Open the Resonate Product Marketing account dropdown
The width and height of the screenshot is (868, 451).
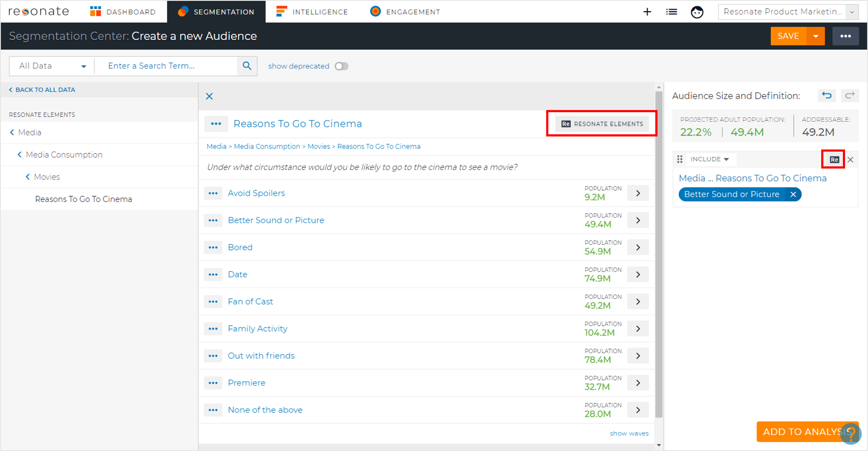point(788,12)
